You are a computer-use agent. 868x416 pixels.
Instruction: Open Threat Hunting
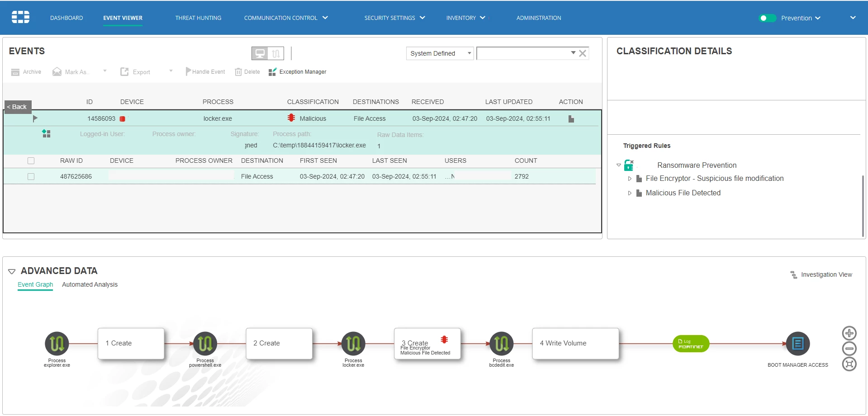click(198, 18)
